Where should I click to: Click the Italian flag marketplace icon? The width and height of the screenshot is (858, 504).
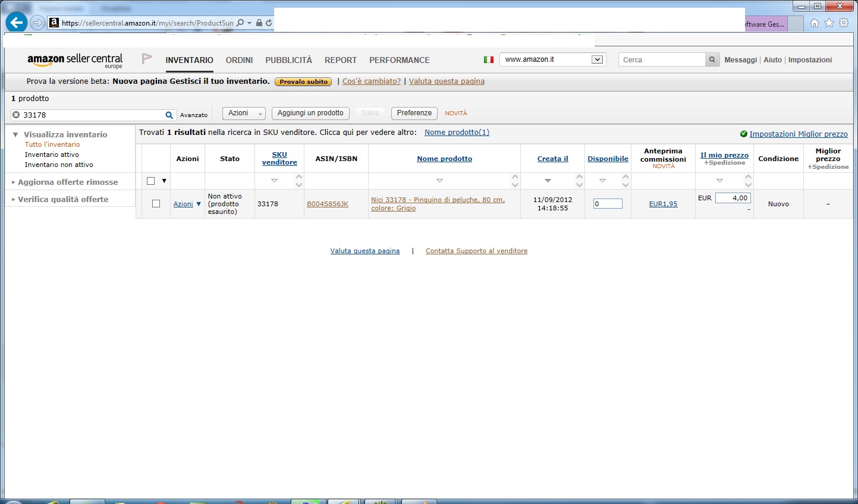tap(489, 60)
